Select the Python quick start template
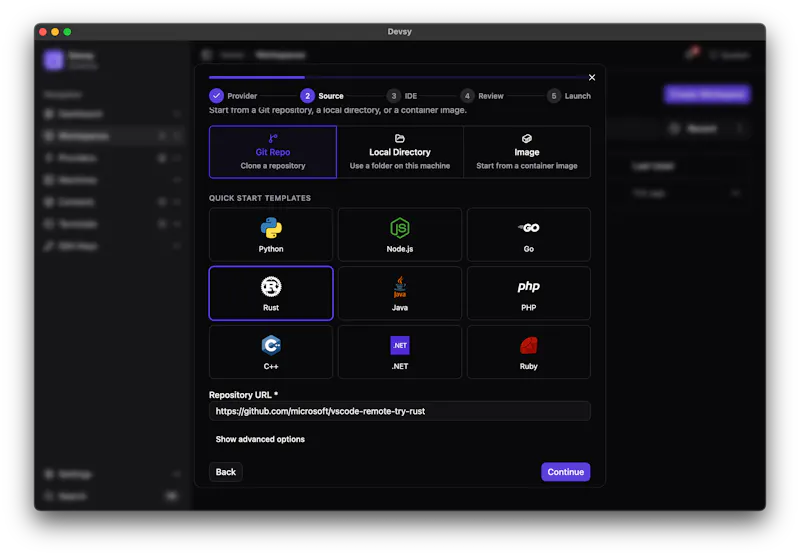This screenshot has height=556, width=800. pos(270,235)
